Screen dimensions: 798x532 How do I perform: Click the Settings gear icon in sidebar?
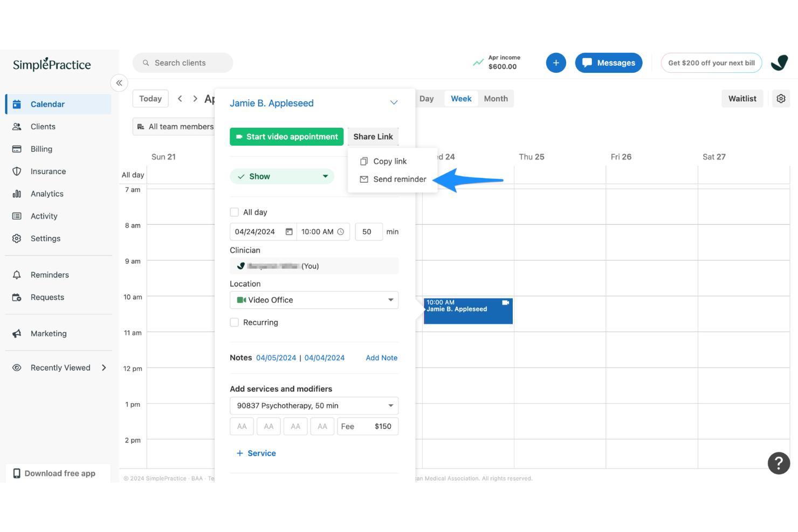click(x=17, y=238)
